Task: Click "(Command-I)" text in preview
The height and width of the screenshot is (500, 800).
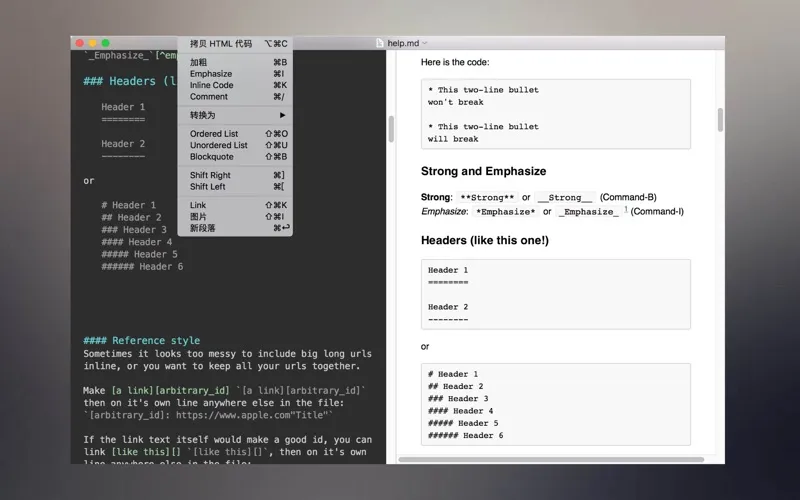Action: point(657,212)
